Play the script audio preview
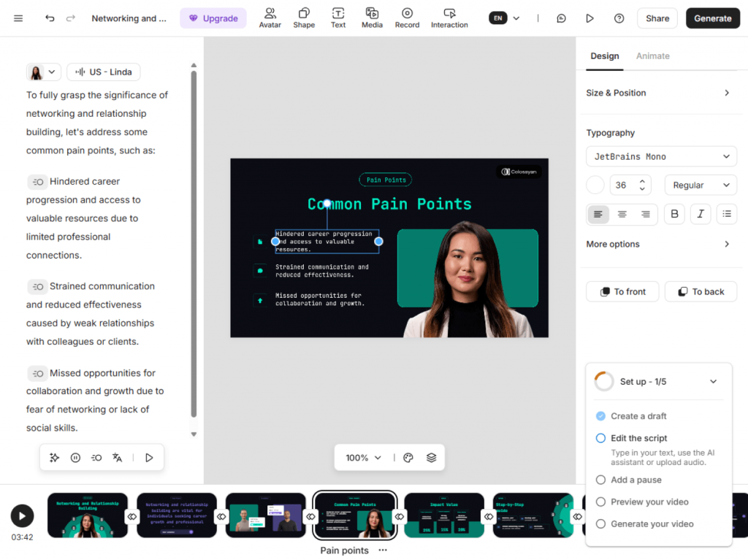Screen dimensions: 748x560 (x=149, y=458)
